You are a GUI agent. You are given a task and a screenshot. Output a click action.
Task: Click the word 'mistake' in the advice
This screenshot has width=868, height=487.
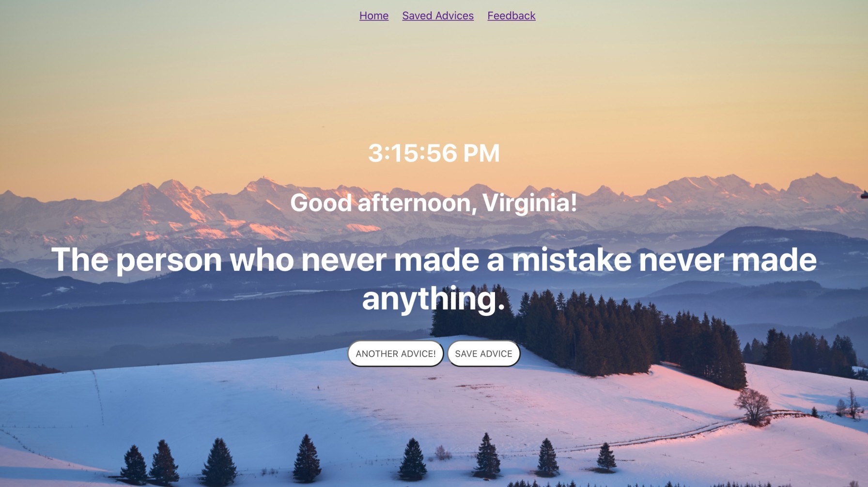coord(572,260)
